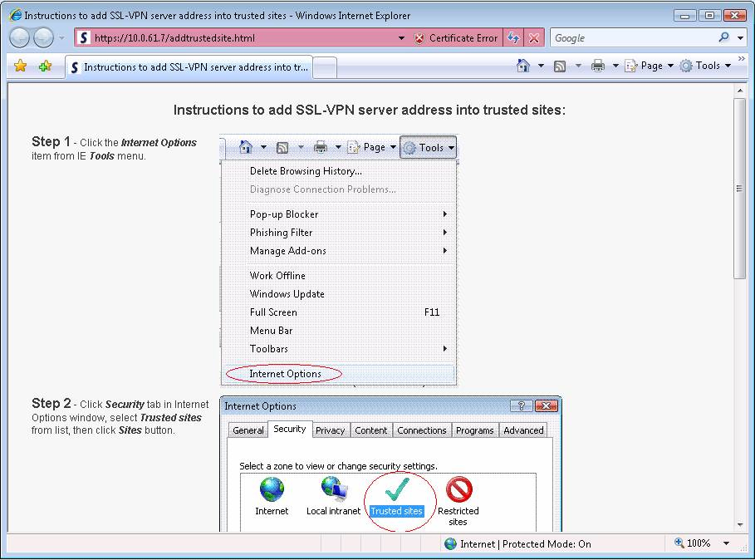Viewport: 755px width, 560px height.
Task: Click the Print icon in the browser command bar
Action: 598,66
